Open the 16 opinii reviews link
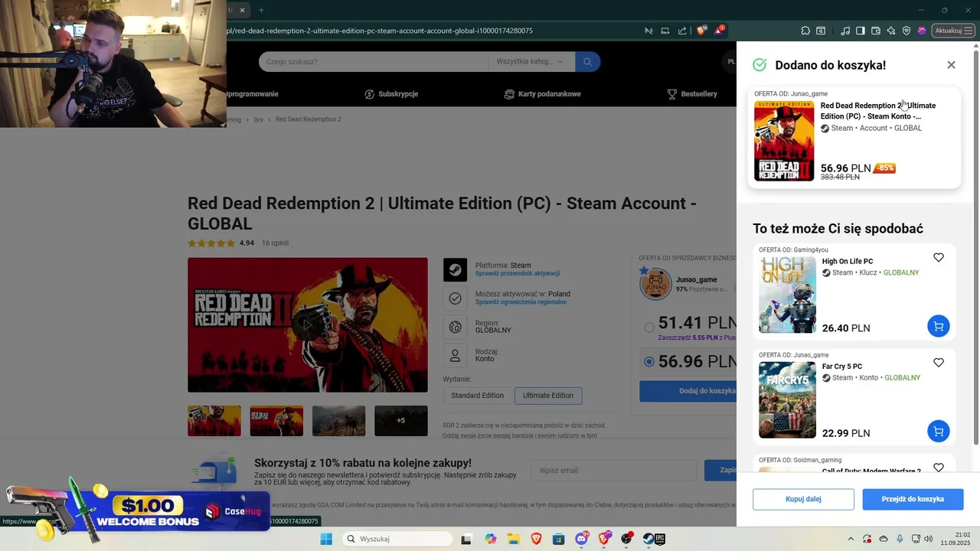 (275, 243)
